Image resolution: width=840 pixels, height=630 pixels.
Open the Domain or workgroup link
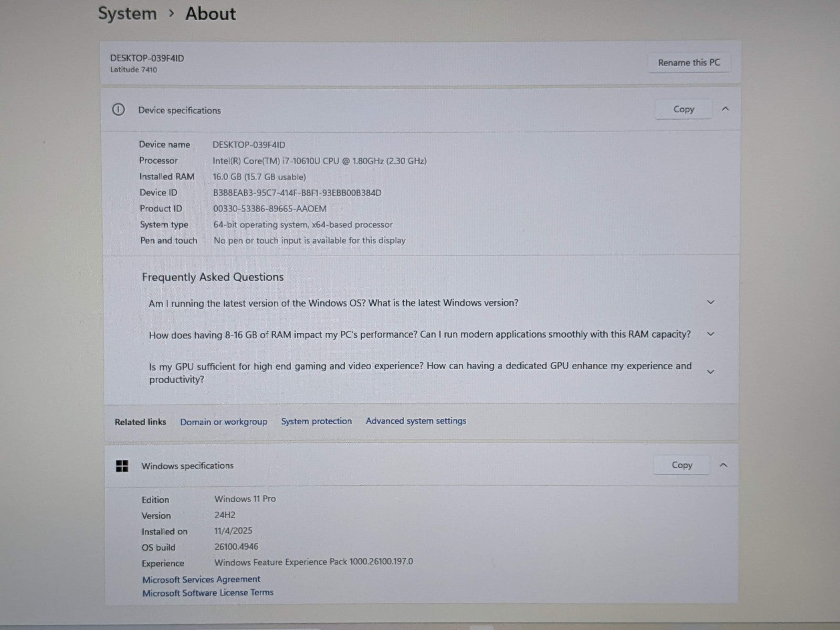224,422
